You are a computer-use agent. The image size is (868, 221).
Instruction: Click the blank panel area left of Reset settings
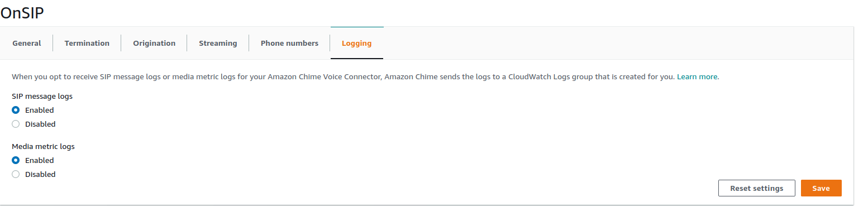[391, 188]
